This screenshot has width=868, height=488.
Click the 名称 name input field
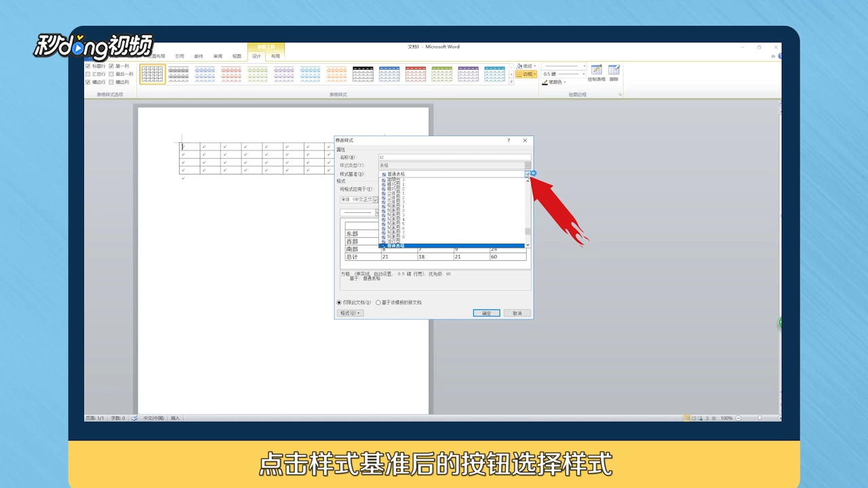455,157
